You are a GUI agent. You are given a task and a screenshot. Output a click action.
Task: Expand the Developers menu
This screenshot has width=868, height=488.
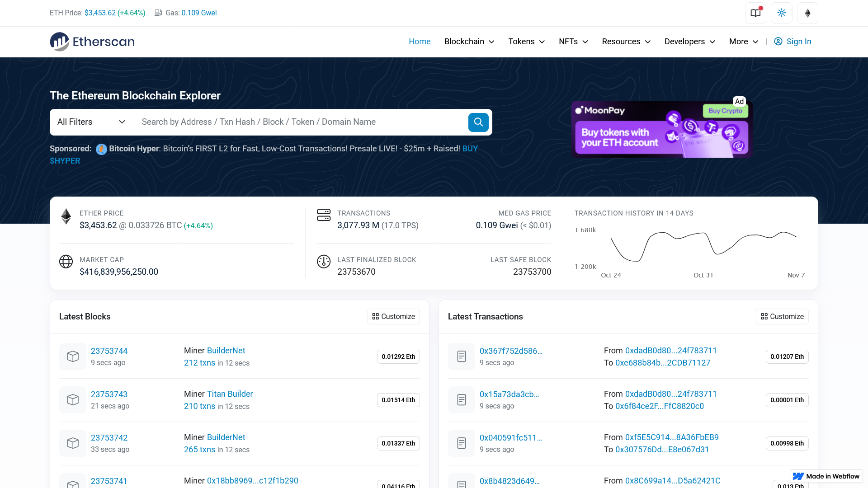point(690,42)
